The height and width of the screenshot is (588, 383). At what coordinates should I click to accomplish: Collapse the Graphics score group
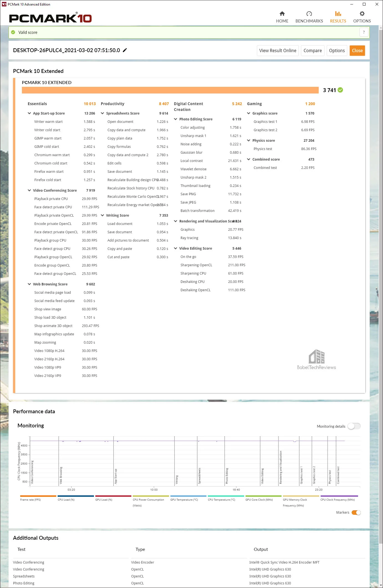click(249, 113)
